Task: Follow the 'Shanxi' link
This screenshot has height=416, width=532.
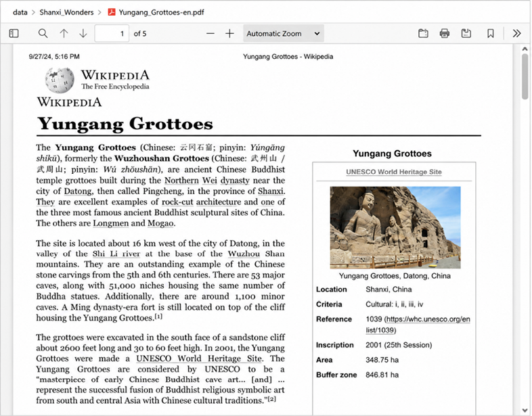Action: coord(271,191)
